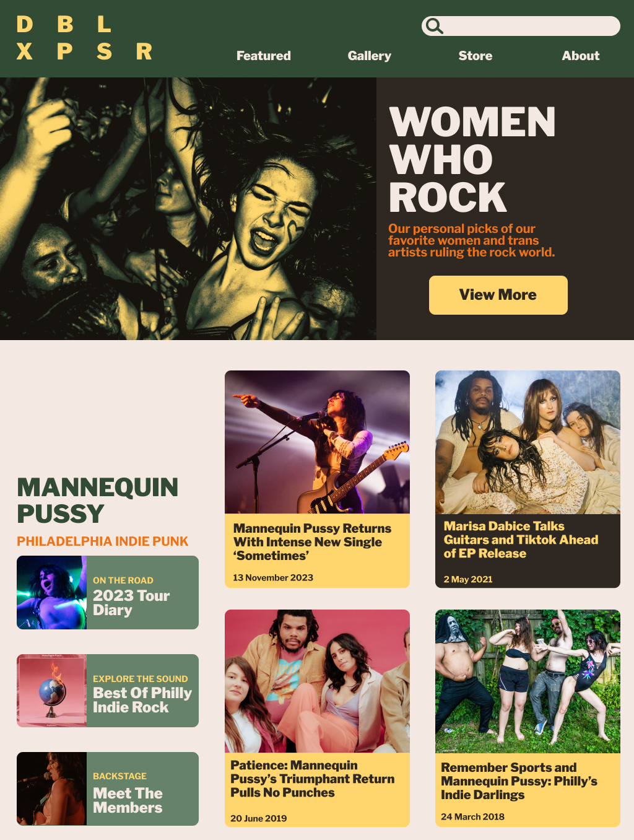Open Best Of Philly Indie Rock card
634x840 pixels.
coord(108,691)
